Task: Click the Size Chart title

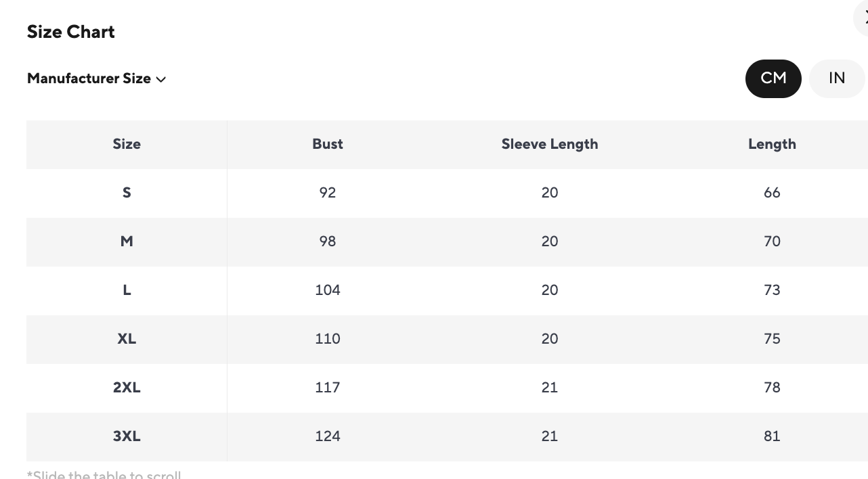Action: click(x=71, y=32)
